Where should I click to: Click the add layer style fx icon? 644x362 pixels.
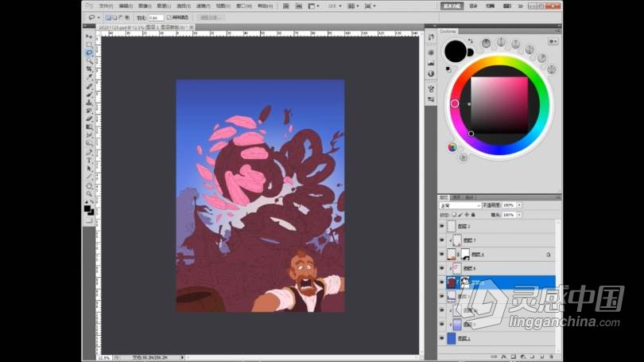point(504,356)
